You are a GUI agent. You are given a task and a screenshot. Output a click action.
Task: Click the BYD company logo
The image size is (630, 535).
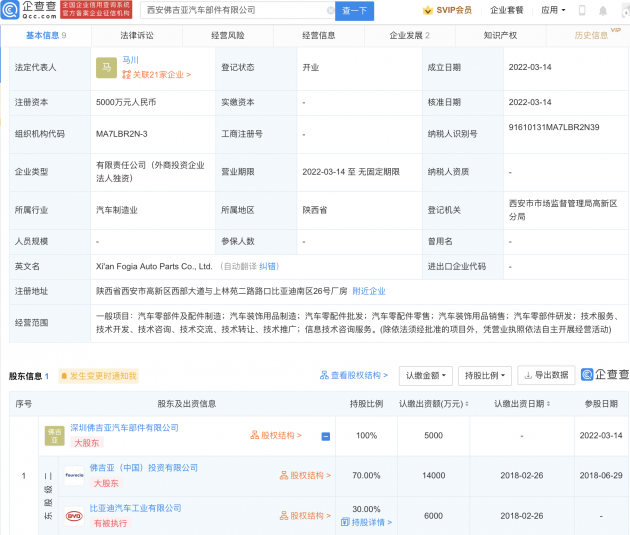coord(74,516)
